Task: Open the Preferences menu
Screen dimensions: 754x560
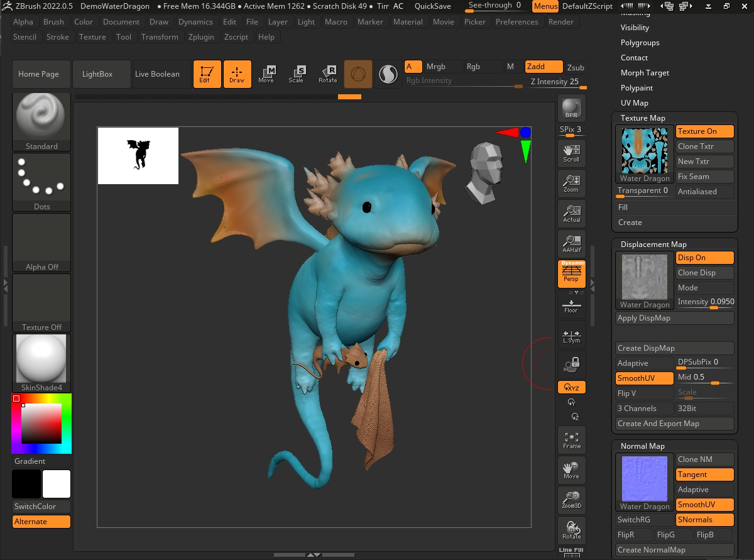Action: 516,22
